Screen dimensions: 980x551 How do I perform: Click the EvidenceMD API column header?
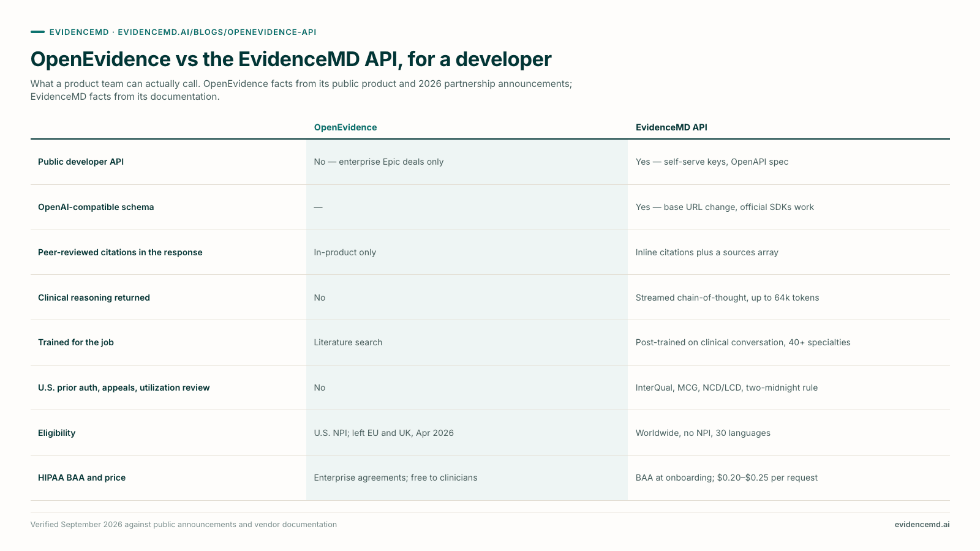(x=671, y=127)
